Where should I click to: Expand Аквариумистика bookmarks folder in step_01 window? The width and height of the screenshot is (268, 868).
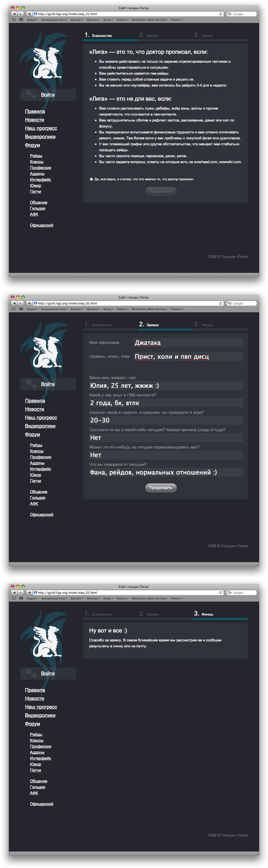pos(54,20)
